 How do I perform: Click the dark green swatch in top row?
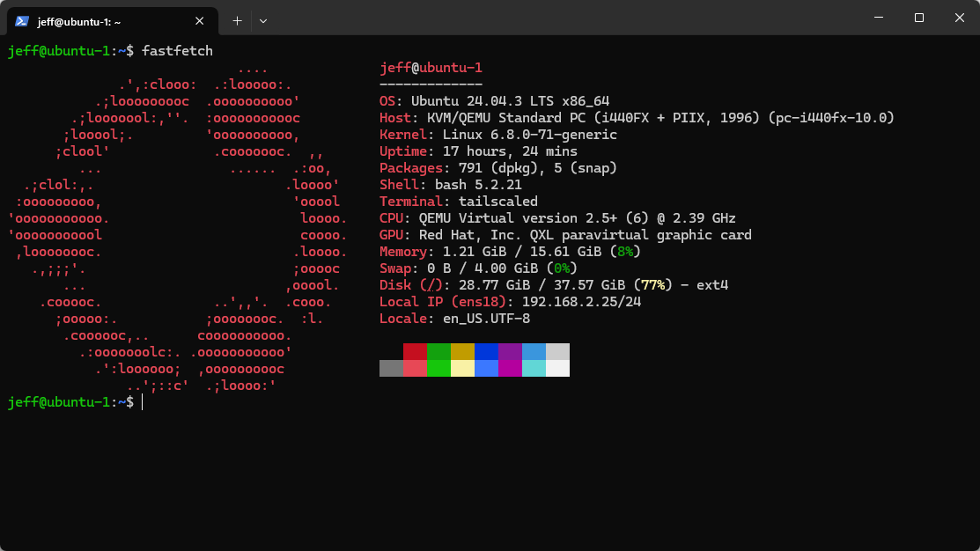pos(438,352)
